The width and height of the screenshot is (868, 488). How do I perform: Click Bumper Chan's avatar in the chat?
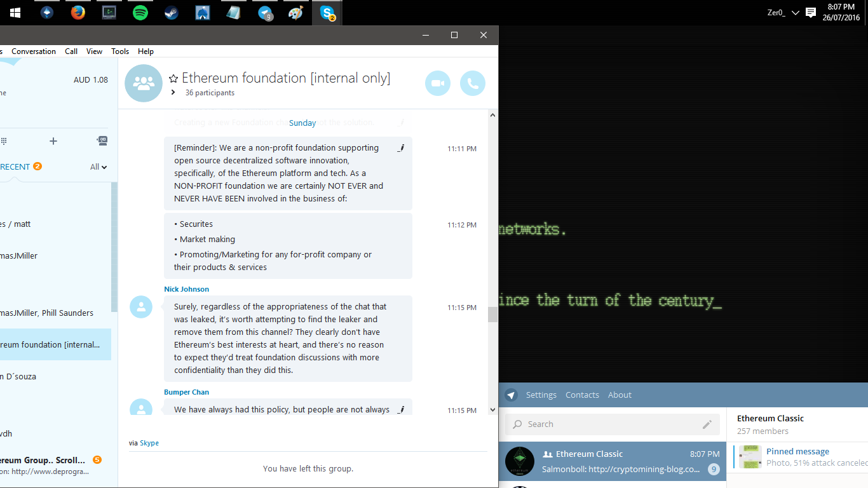tap(141, 407)
